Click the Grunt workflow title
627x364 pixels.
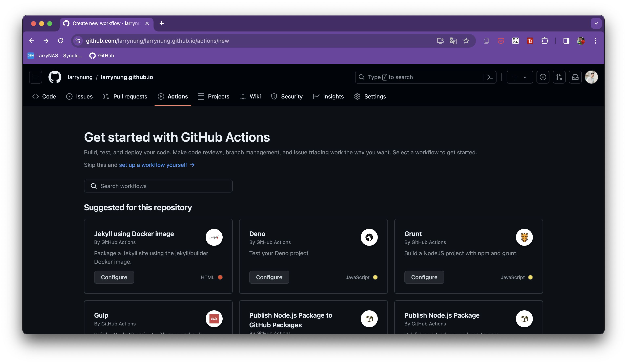413,234
